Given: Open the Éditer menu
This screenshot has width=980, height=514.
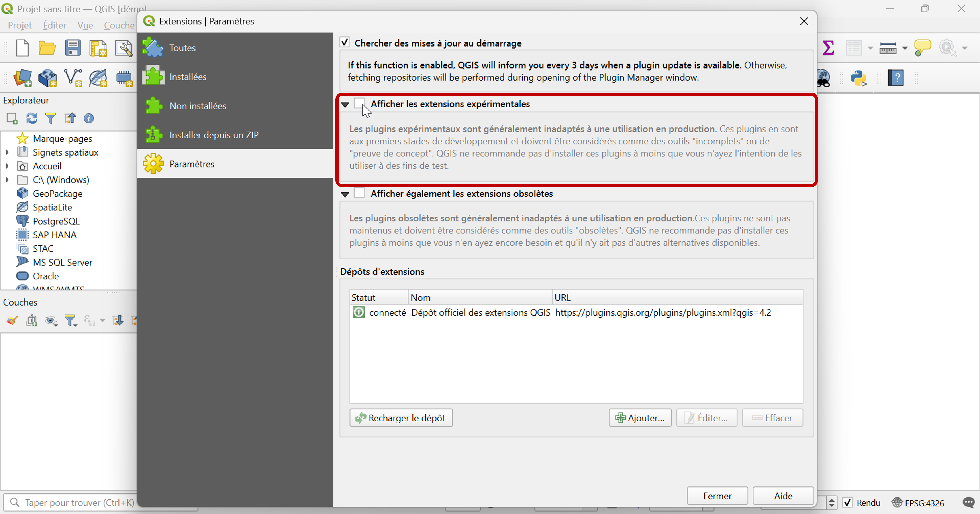Looking at the screenshot, I should point(54,25).
